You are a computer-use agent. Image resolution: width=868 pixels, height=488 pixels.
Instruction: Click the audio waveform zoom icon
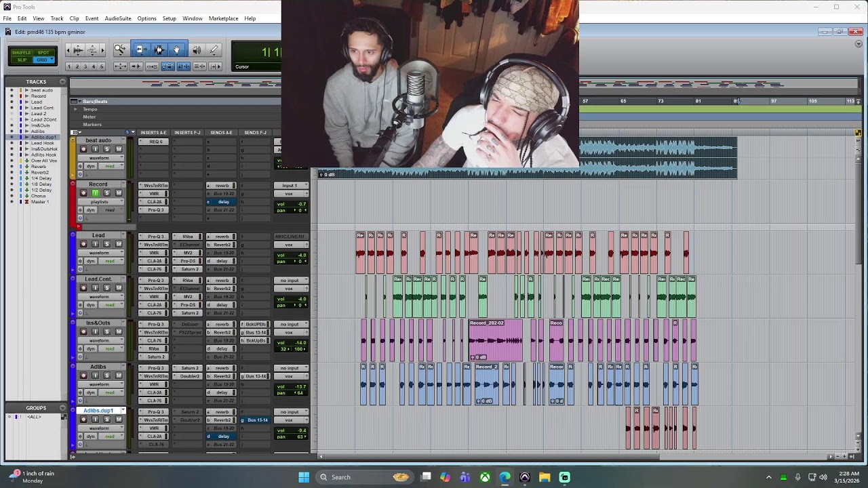[x=78, y=49]
